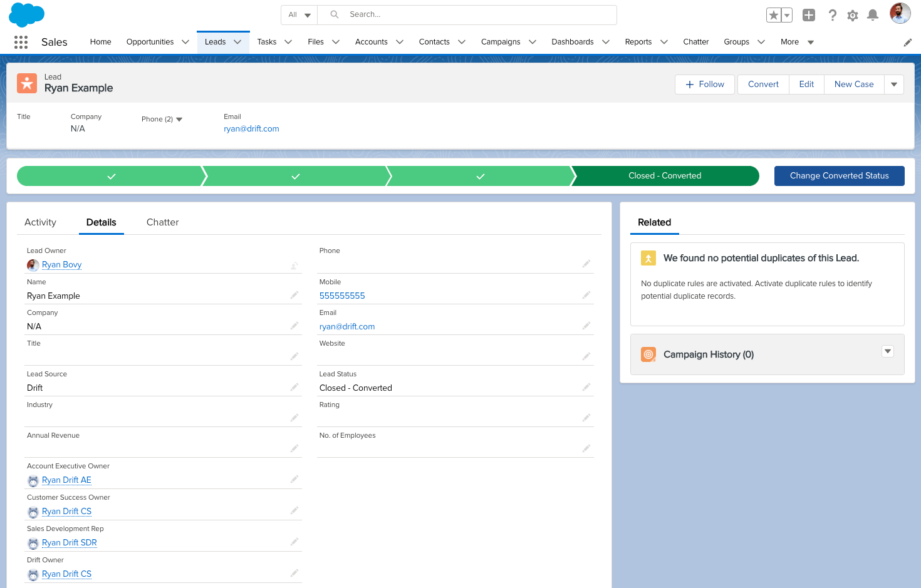Open the Ryan Drift AE link

(66, 480)
